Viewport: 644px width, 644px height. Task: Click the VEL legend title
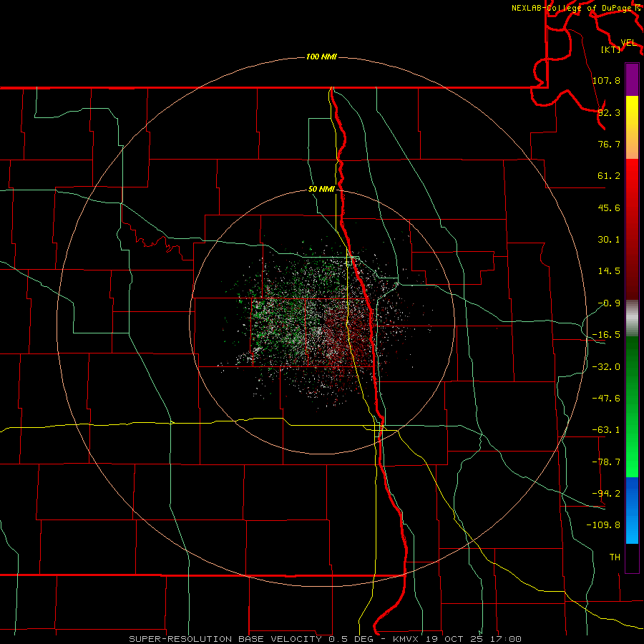pos(628,43)
